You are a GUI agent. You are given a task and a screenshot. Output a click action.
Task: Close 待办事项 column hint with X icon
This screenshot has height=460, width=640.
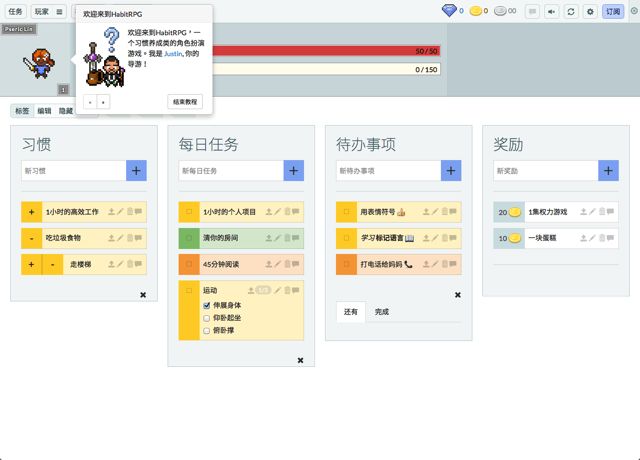coord(458,295)
